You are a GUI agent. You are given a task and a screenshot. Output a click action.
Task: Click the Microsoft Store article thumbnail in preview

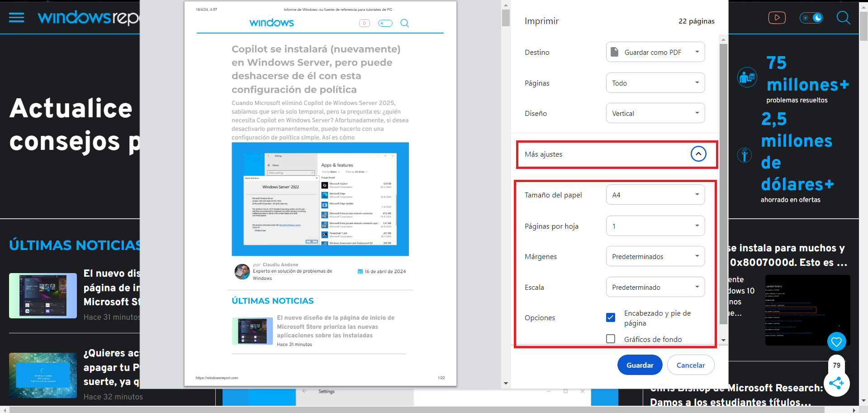[252, 331]
